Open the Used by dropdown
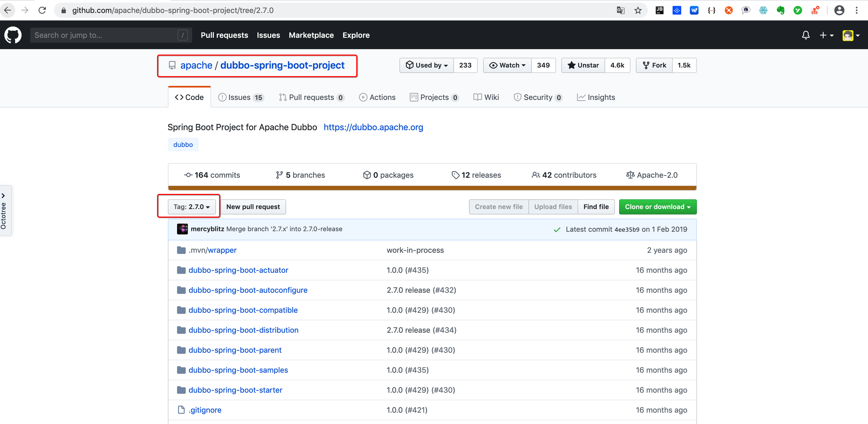The width and height of the screenshot is (868, 424). point(427,65)
